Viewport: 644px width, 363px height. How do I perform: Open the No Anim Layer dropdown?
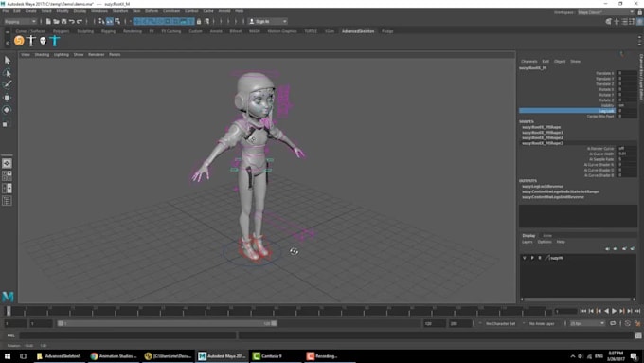542,324
